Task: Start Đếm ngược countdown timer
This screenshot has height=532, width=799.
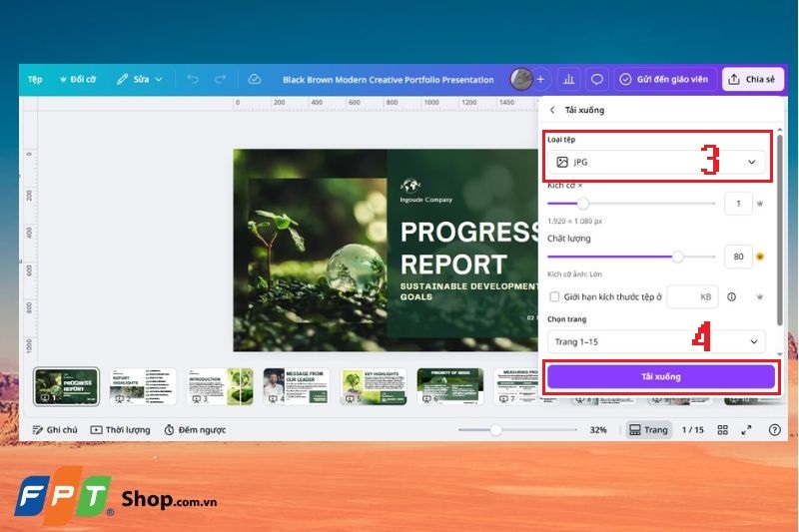Action: coord(195,430)
